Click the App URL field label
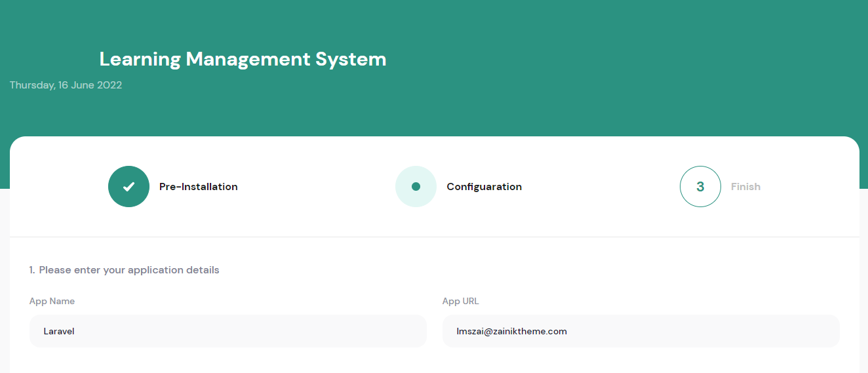This screenshot has width=868, height=373. (x=460, y=302)
